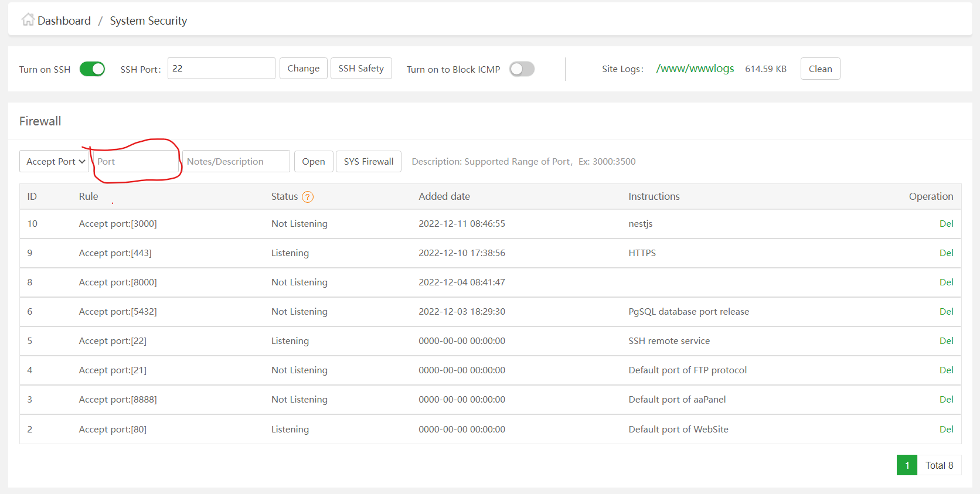Turn off the SSH toggle switch
This screenshot has width=980, height=494.
point(92,69)
